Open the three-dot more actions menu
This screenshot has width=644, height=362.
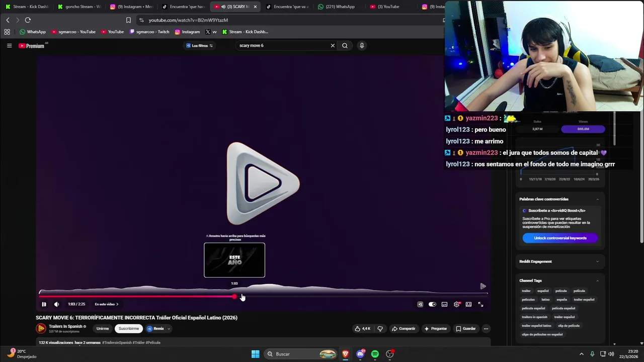(486, 329)
